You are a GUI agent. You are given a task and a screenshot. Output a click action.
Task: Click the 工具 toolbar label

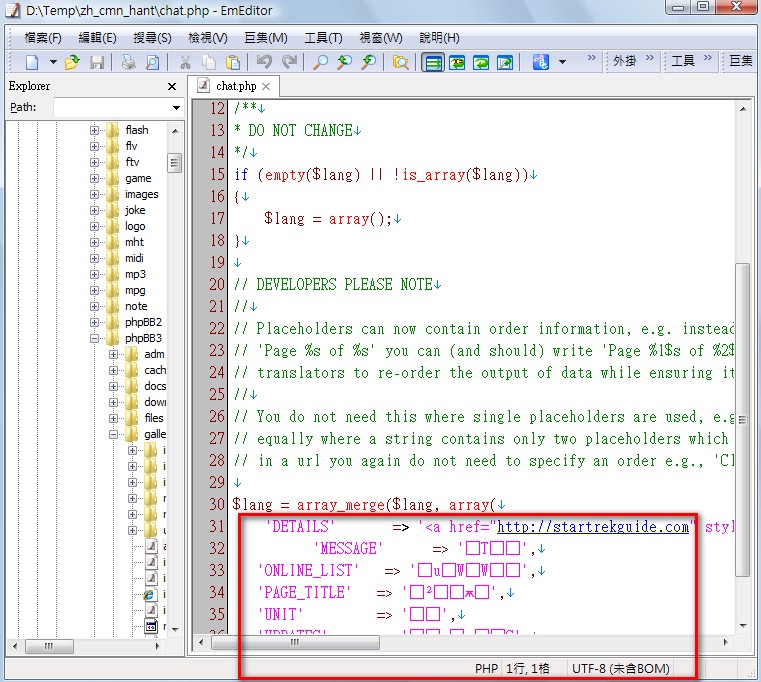pyautogui.click(x=683, y=61)
